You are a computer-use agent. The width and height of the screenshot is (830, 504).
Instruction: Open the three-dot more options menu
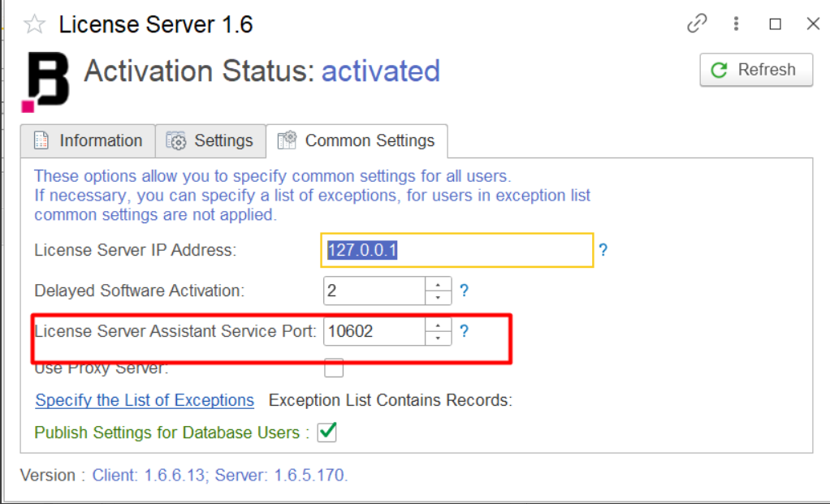coord(737,24)
